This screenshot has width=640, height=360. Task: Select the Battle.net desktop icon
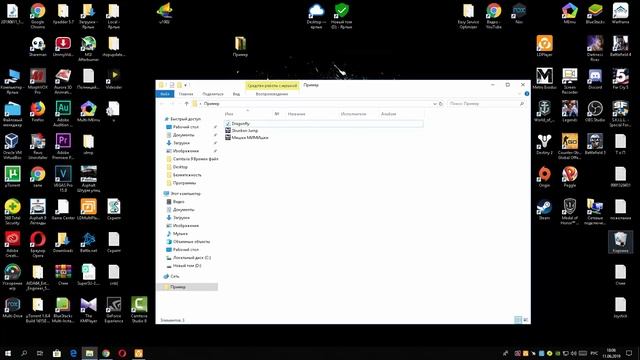[89, 242]
